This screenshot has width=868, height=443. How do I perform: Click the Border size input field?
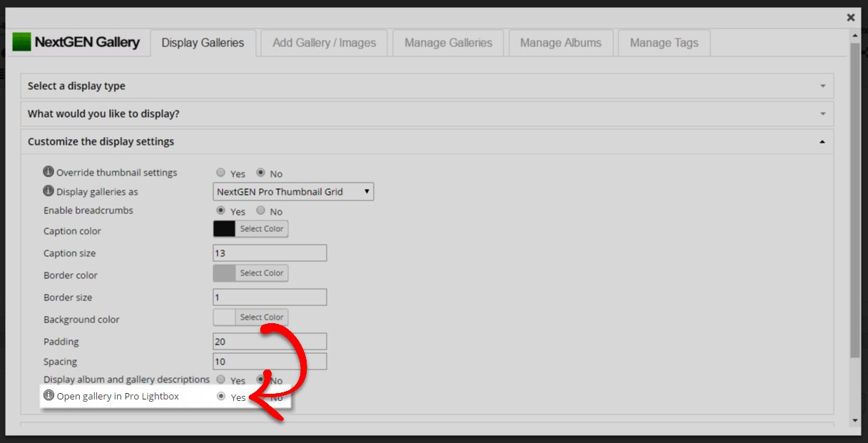pos(270,297)
